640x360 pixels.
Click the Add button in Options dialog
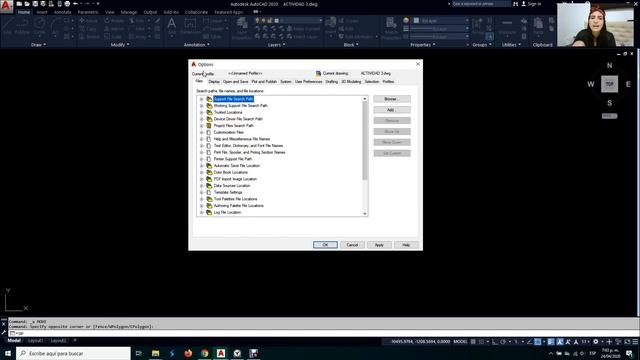392,110
